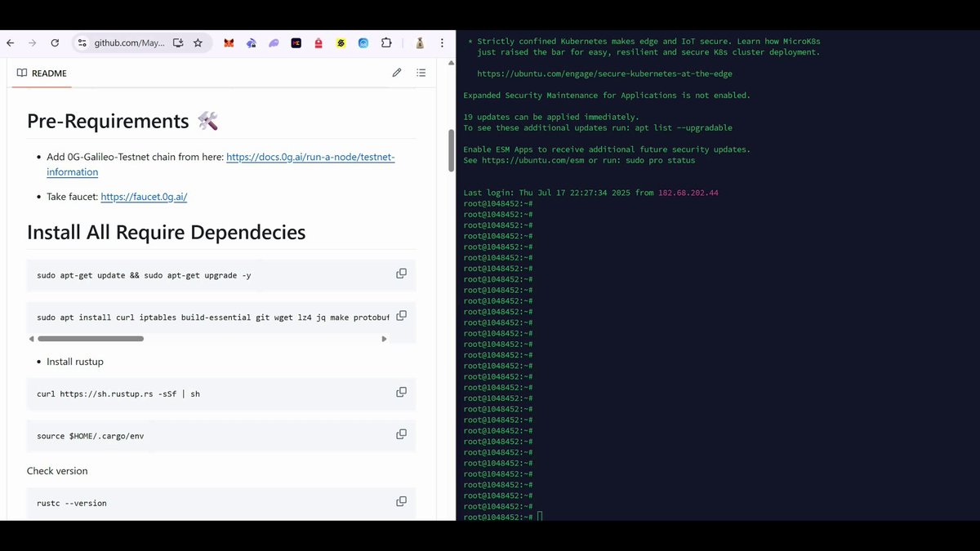
Task: Click the code block horizontal scrollbar thumb
Action: click(91, 339)
